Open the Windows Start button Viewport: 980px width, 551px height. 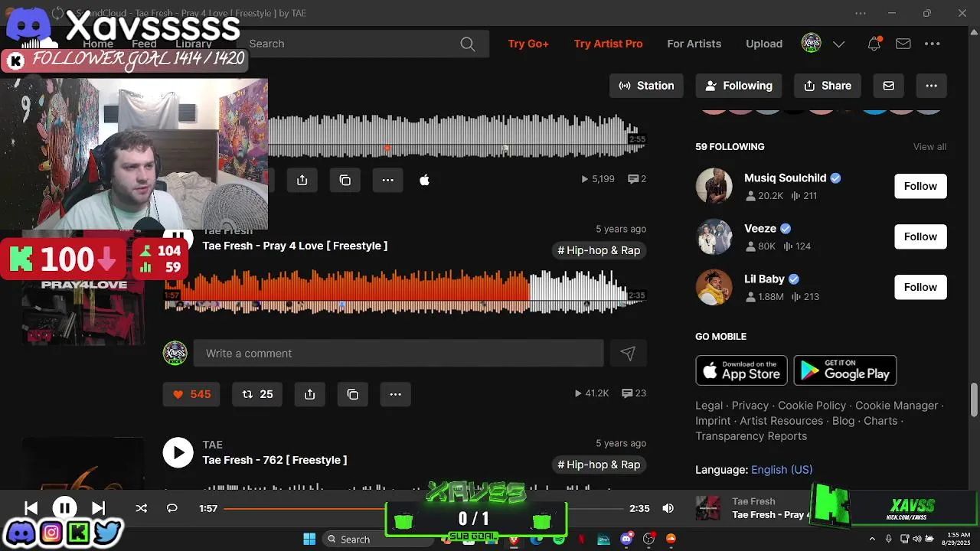pos(309,539)
